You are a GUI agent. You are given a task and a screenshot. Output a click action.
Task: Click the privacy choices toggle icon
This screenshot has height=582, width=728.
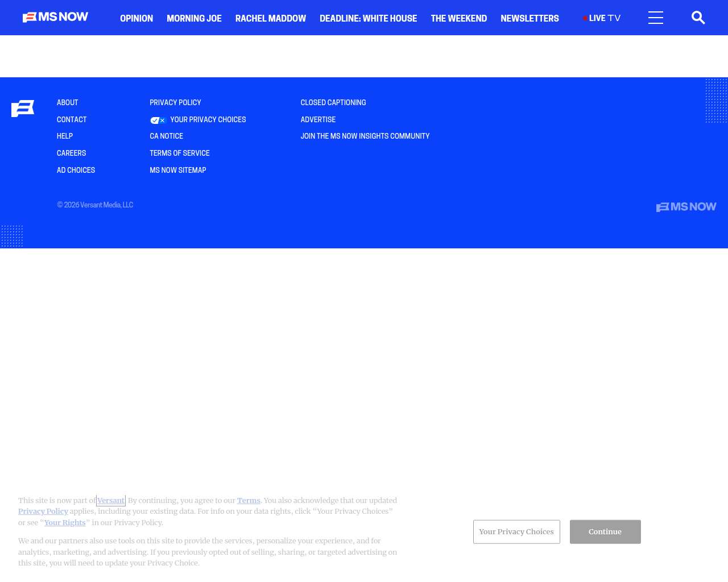[x=158, y=120]
